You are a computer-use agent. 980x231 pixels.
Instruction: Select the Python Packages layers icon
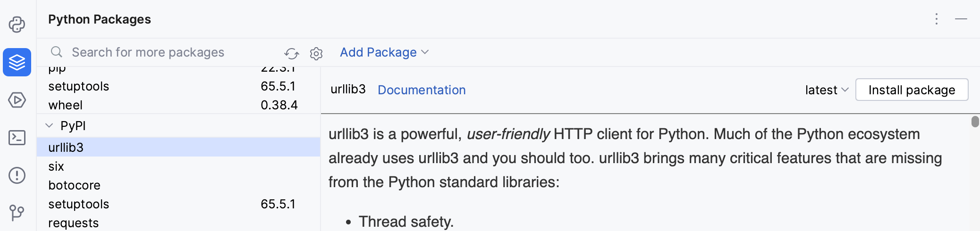(x=17, y=62)
